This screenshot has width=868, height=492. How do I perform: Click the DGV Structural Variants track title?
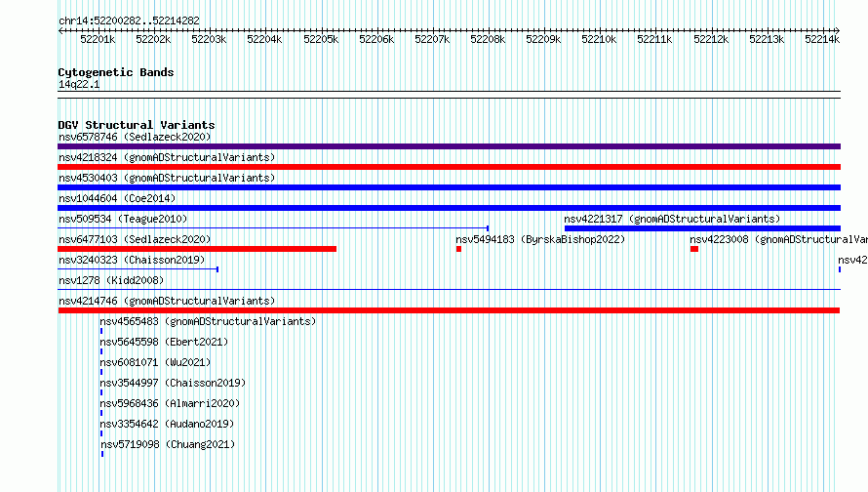[x=137, y=125]
